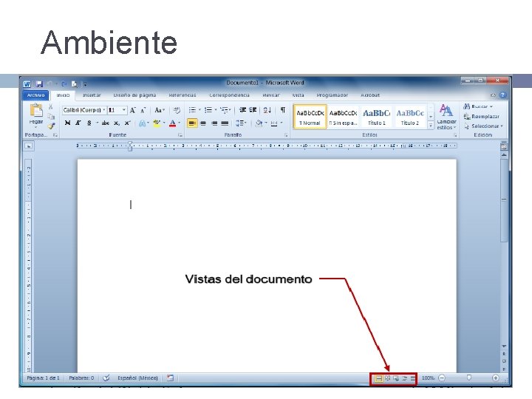
Task: Switch to the Revisar tab
Action: [x=270, y=95]
